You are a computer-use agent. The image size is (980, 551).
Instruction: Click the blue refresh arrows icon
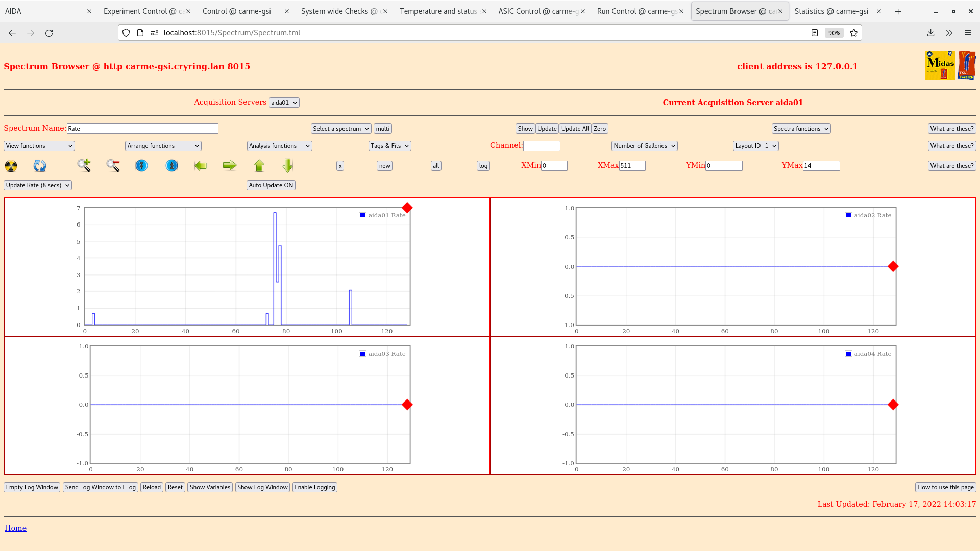(x=40, y=166)
